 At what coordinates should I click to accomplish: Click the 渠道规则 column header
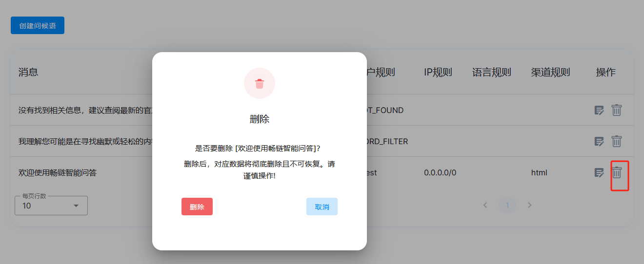(x=550, y=73)
